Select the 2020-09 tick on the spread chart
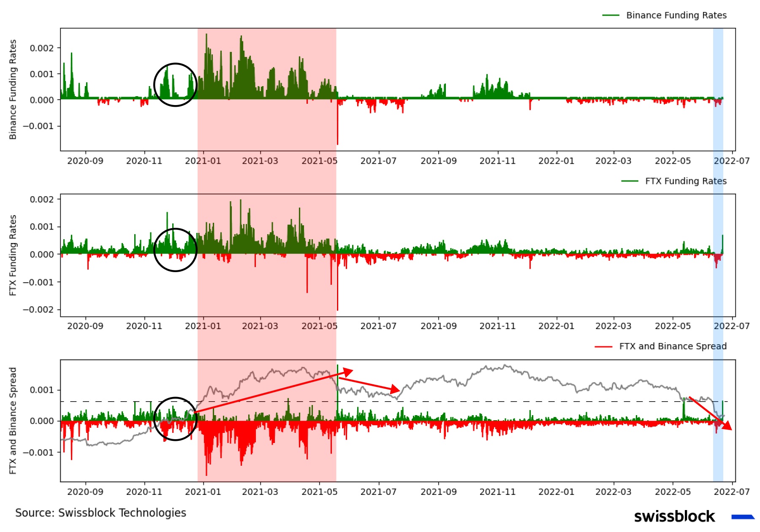760x532 pixels. pos(85,491)
